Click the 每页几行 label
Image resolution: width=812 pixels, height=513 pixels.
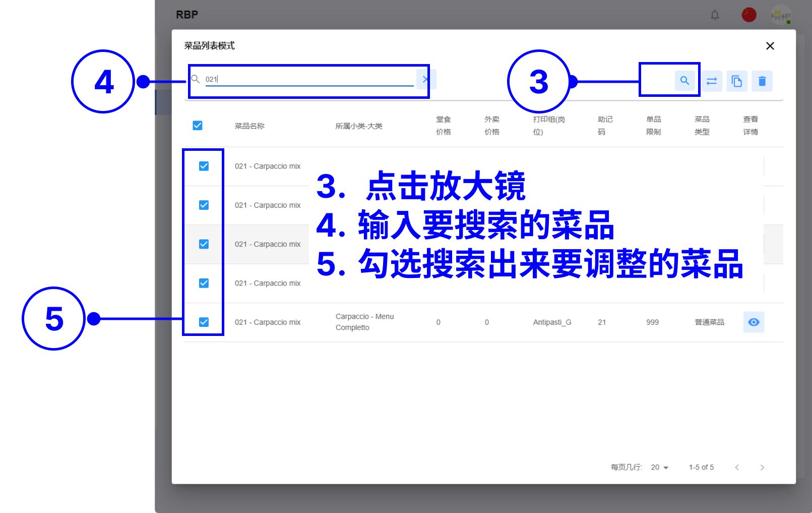click(x=627, y=468)
